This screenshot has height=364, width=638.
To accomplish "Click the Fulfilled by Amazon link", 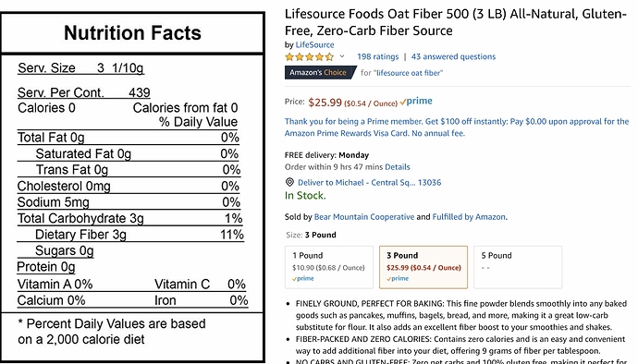I will [469, 217].
